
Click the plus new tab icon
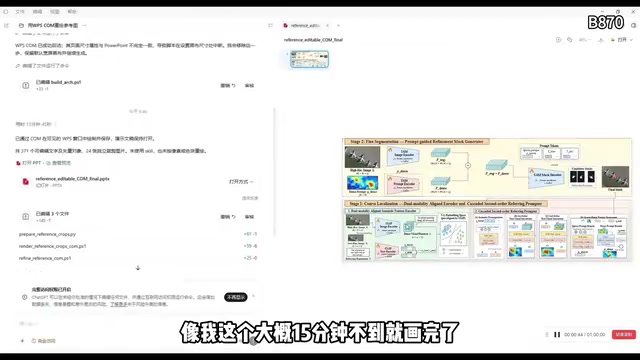[338, 25]
